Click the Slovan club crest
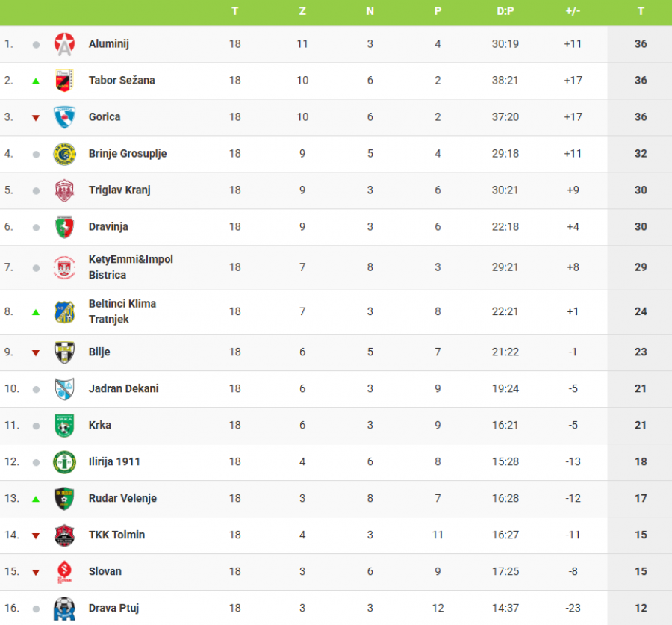The width and height of the screenshot is (672, 625). [x=65, y=572]
